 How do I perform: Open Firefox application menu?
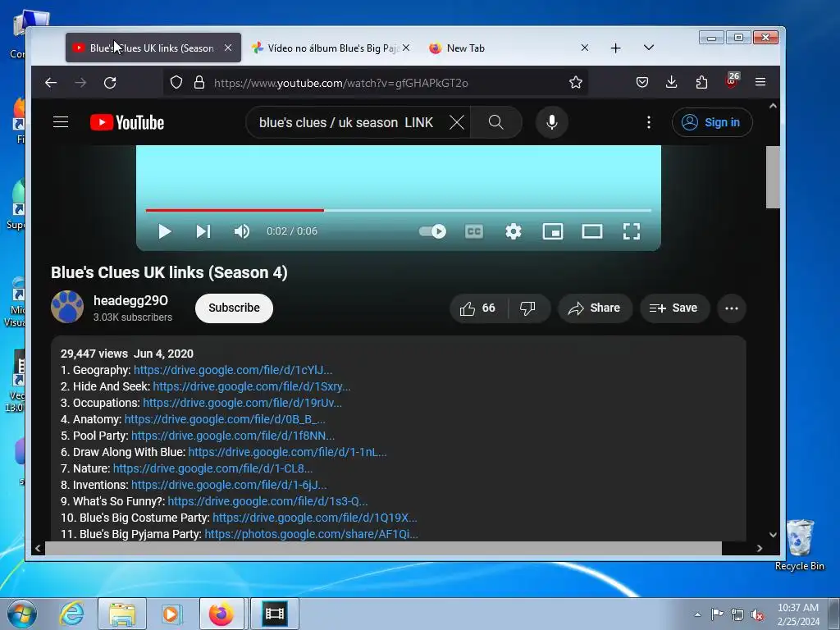pyautogui.click(x=760, y=82)
